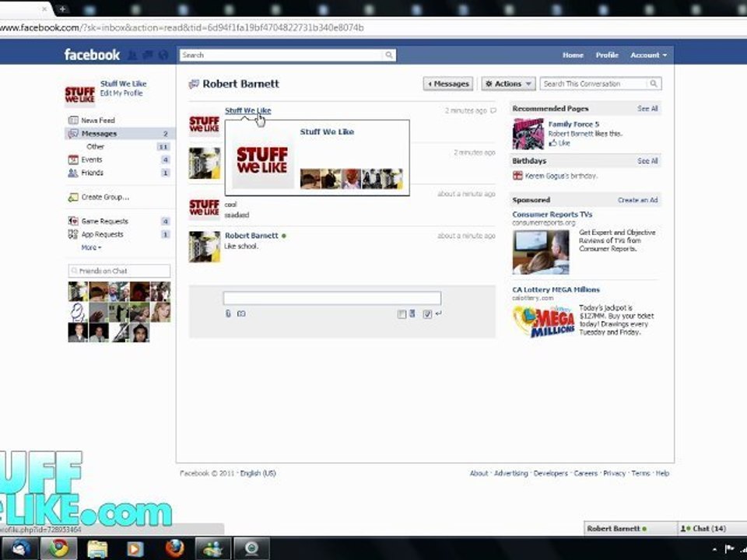The width and height of the screenshot is (747, 560).
Task: Open webcam application in taskbar
Action: point(251,548)
